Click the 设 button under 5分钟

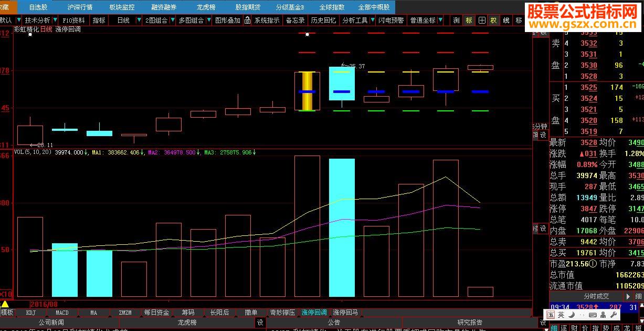543,135
